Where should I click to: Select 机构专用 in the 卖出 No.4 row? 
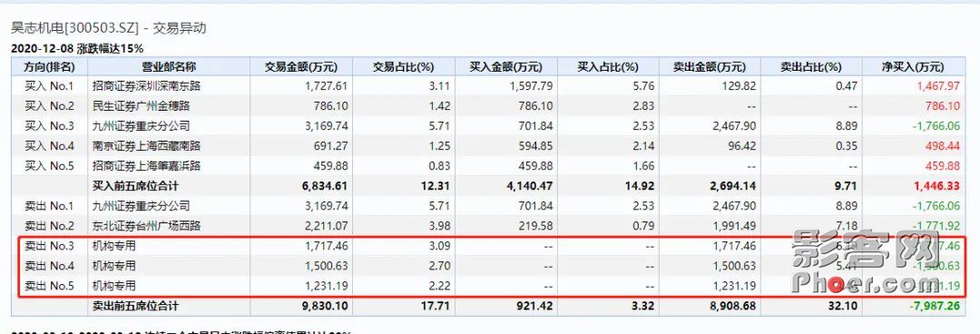tap(113, 266)
